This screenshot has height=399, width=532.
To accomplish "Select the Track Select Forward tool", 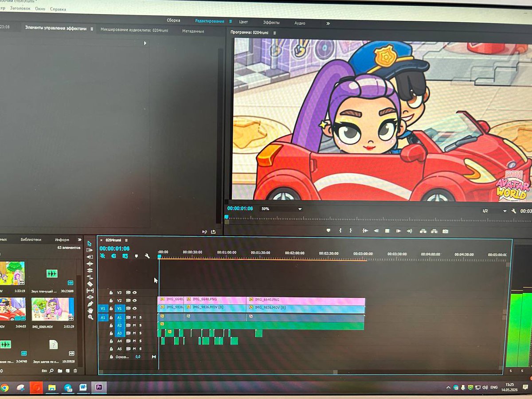I will pyautogui.click(x=90, y=250).
